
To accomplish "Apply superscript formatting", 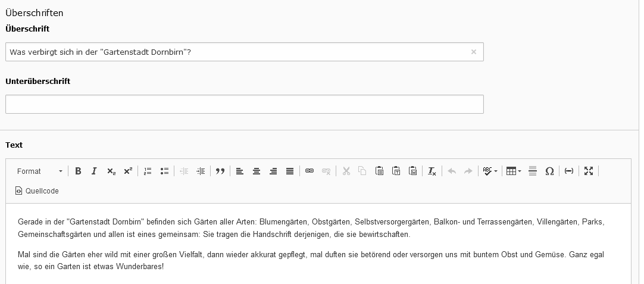I will point(128,171).
